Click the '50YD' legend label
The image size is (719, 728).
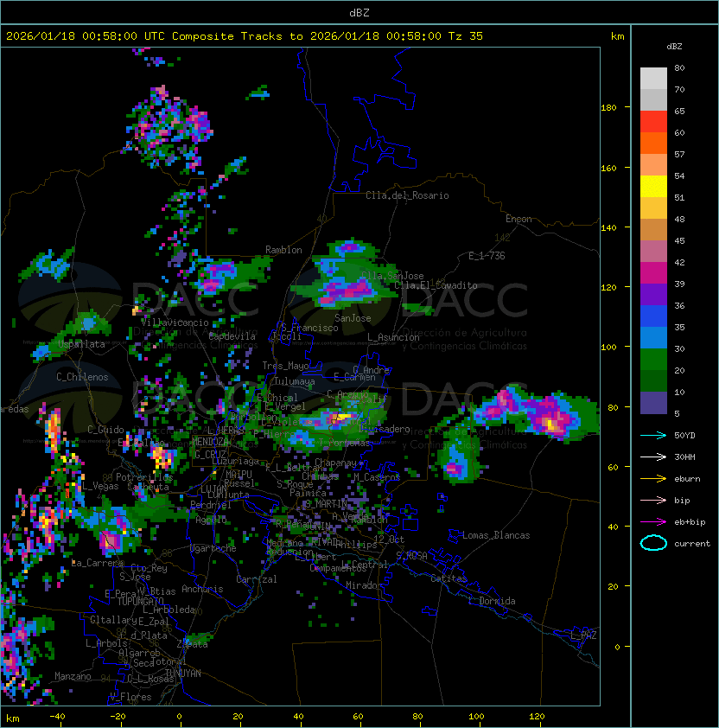coord(684,436)
